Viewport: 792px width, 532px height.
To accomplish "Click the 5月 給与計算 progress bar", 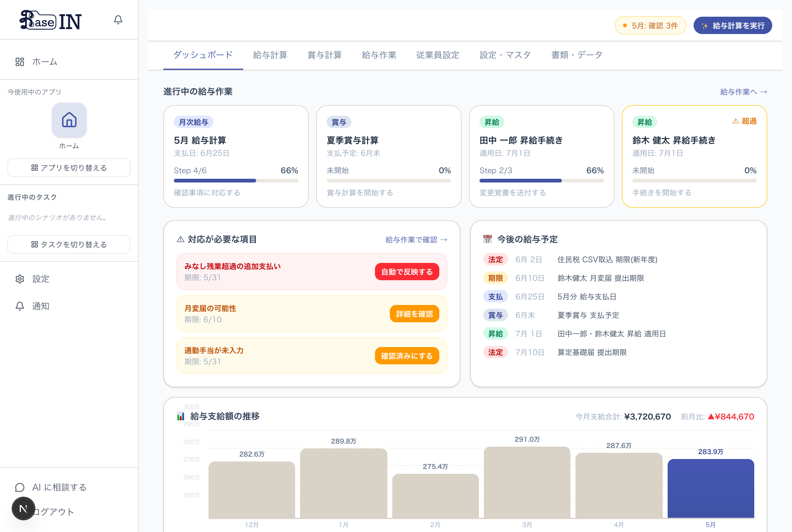I will 236,181.
